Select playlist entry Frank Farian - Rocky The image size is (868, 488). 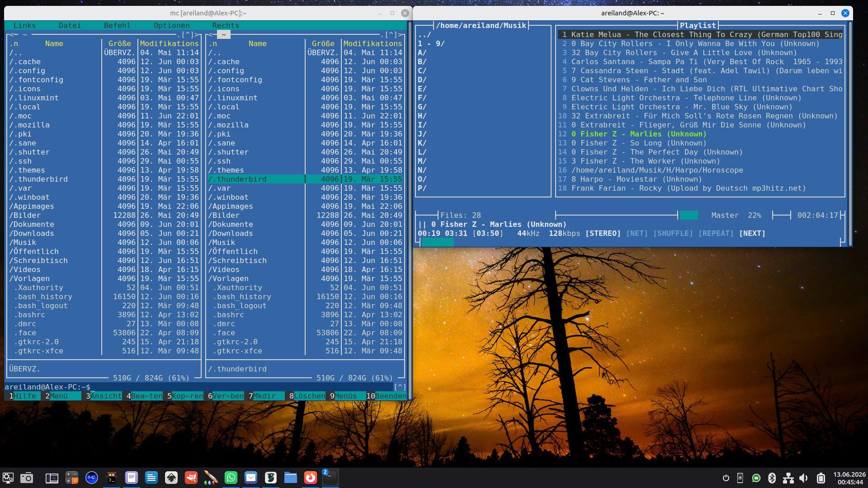pos(700,188)
